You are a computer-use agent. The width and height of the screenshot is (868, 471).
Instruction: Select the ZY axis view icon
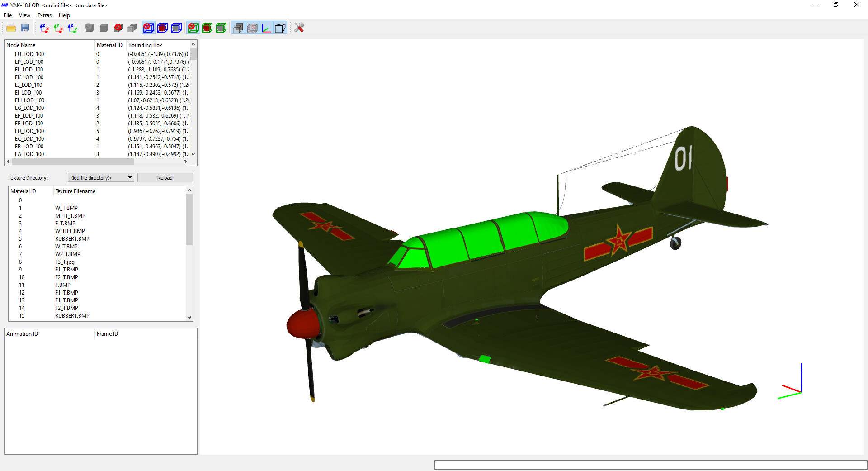pyautogui.click(x=72, y=28)
